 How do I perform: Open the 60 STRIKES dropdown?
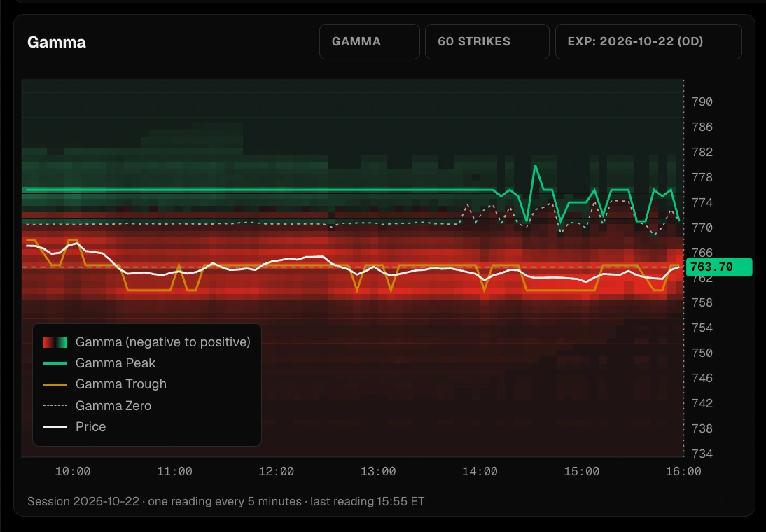coord(487,41)
